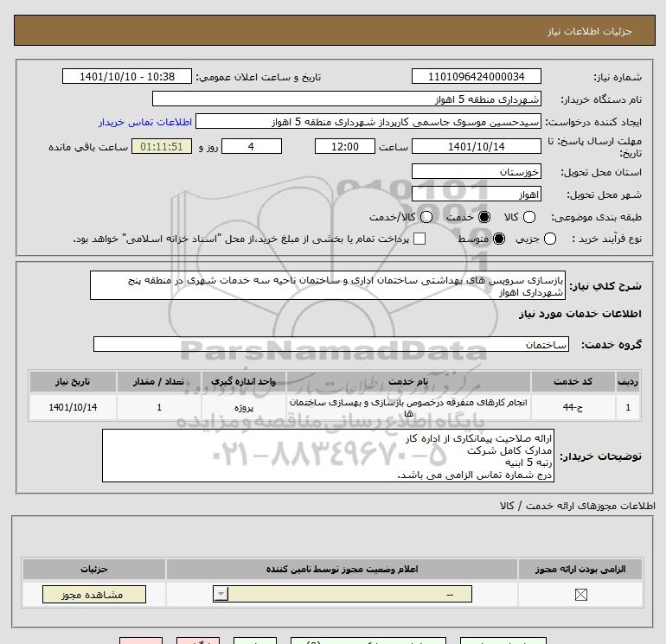Viewport: 666px width, 644px height.
Task: Click the نام خدمت column header
Action: [x=408, y=381]
